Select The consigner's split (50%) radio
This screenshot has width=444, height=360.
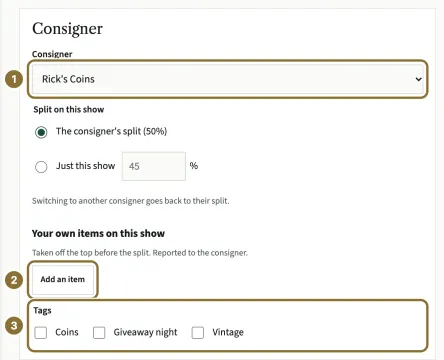41,132
